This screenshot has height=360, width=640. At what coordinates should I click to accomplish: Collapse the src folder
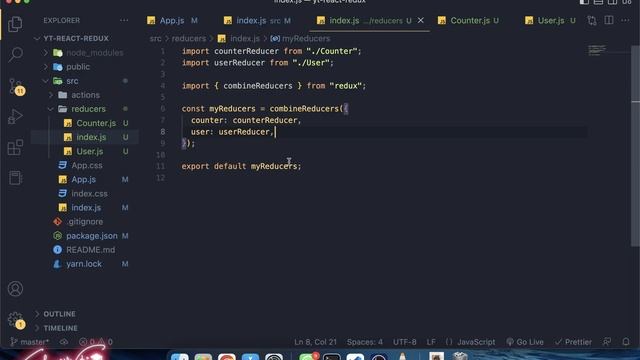click(x=72, y=81)
